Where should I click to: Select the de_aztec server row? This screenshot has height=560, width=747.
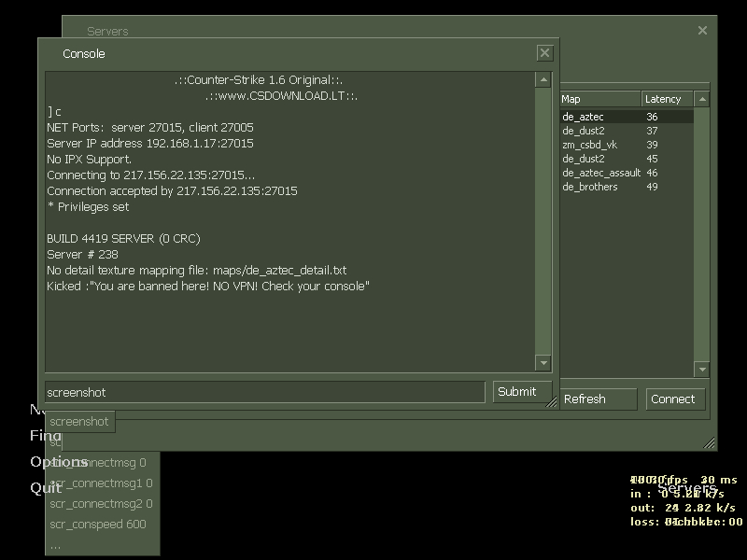tap(627, 117)
